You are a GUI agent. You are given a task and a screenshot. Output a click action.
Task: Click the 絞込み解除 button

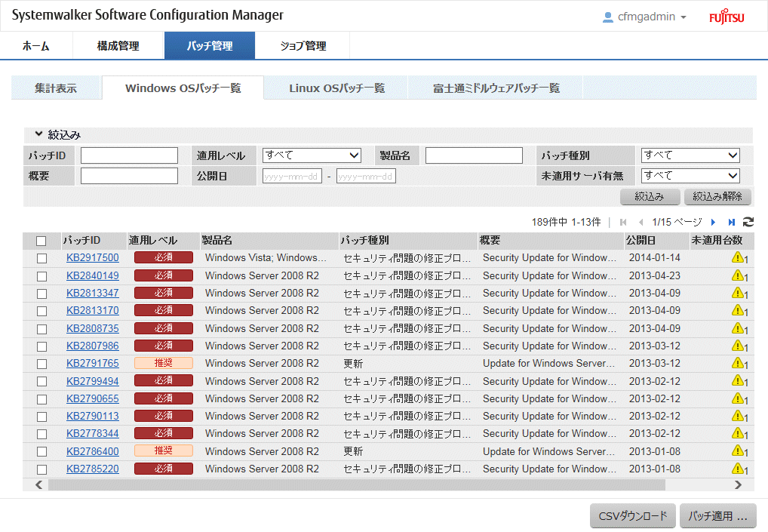[717, 196]
